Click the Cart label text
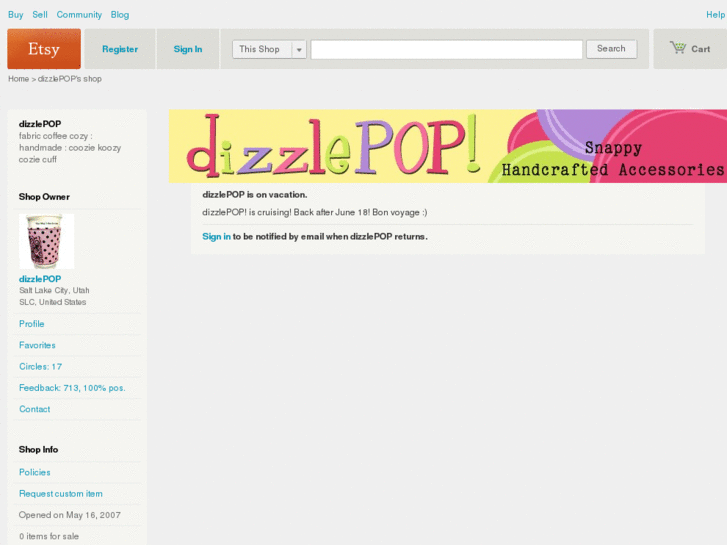 coord(701,49)
